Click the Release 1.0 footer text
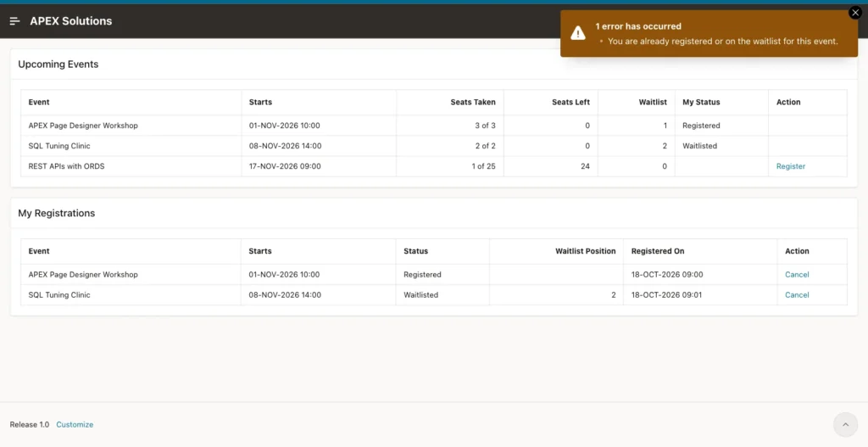The width and height of the screenshot is (868, 447). [x=30, y=425]
